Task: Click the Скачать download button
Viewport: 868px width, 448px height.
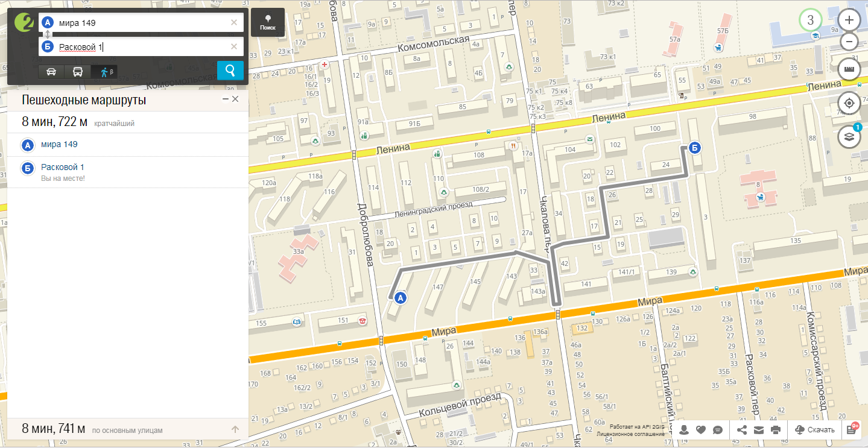Action: click(x=815, y=430)
